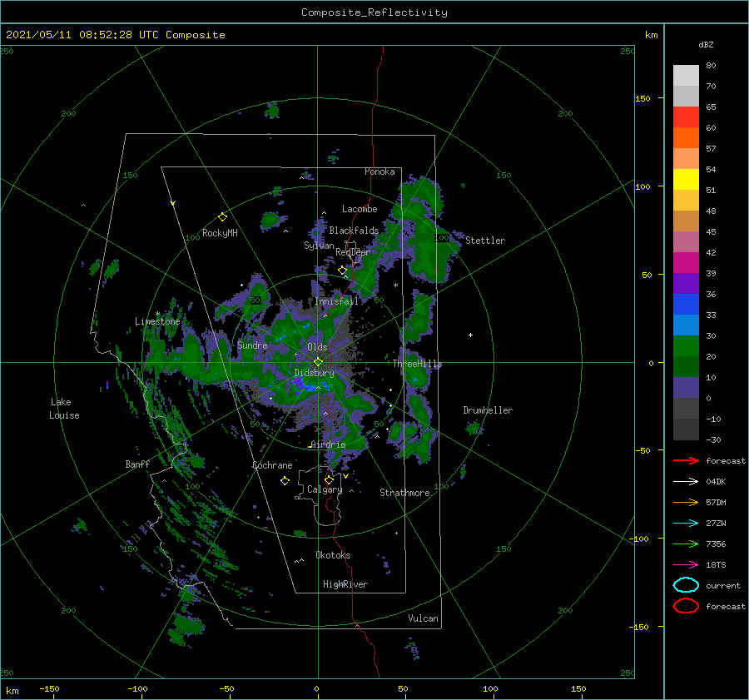Click the Banff town label
The image size is (749, 700).
click(137, 464)
